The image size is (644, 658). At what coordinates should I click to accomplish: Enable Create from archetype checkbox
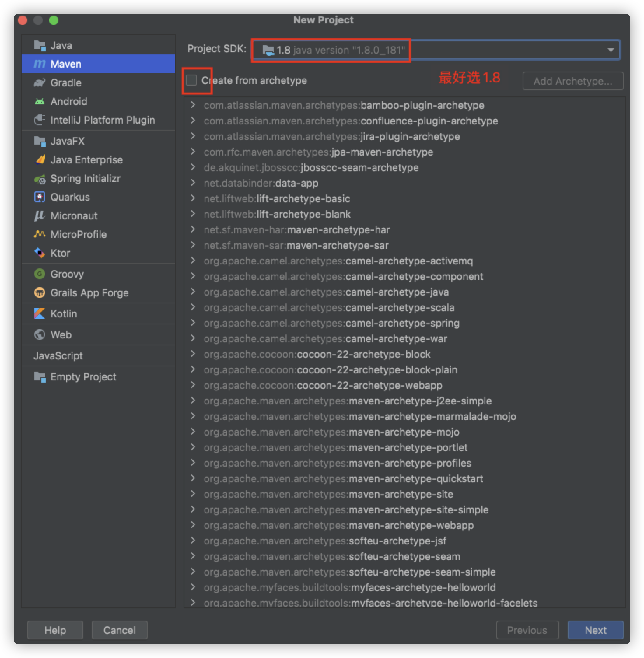pos(191,80)
